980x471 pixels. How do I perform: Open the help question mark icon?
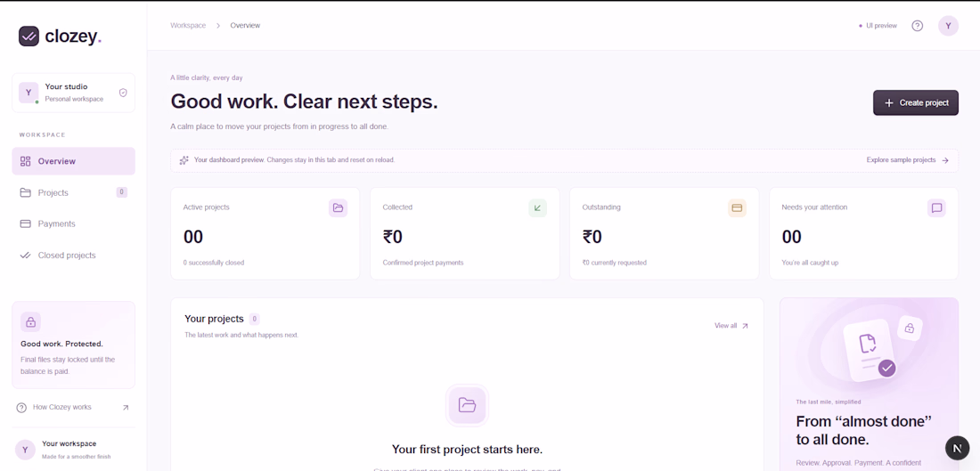click(x=917, y=26)
